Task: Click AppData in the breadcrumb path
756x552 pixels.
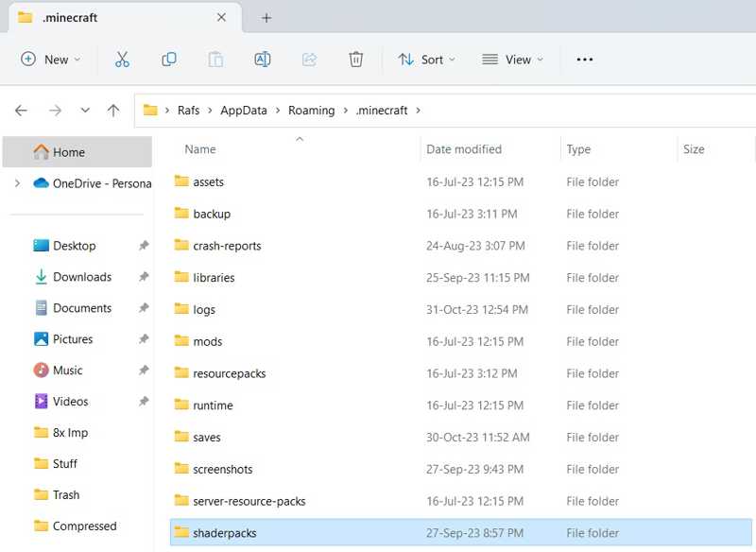Action: pyautogui.click(x=244, y=111)
